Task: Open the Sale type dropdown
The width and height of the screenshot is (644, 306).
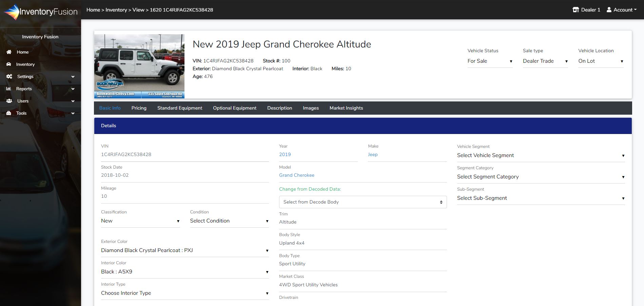Action: point(545,61)
